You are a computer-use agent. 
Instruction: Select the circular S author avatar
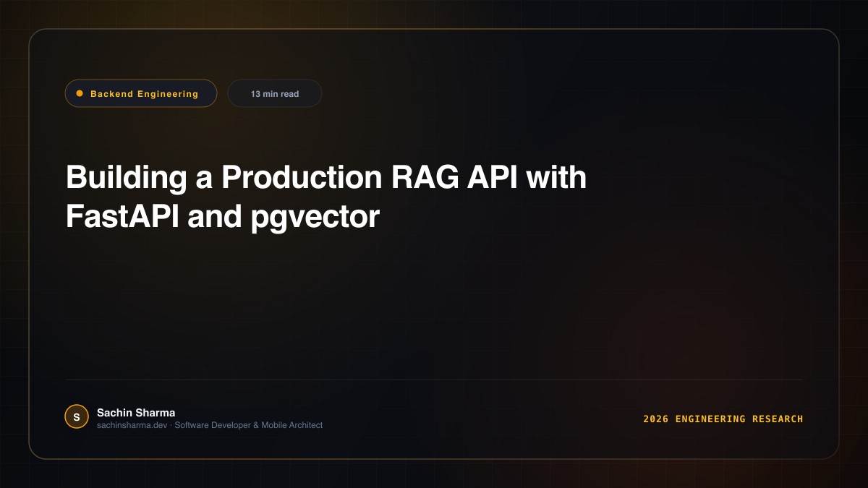click(77, 416)
